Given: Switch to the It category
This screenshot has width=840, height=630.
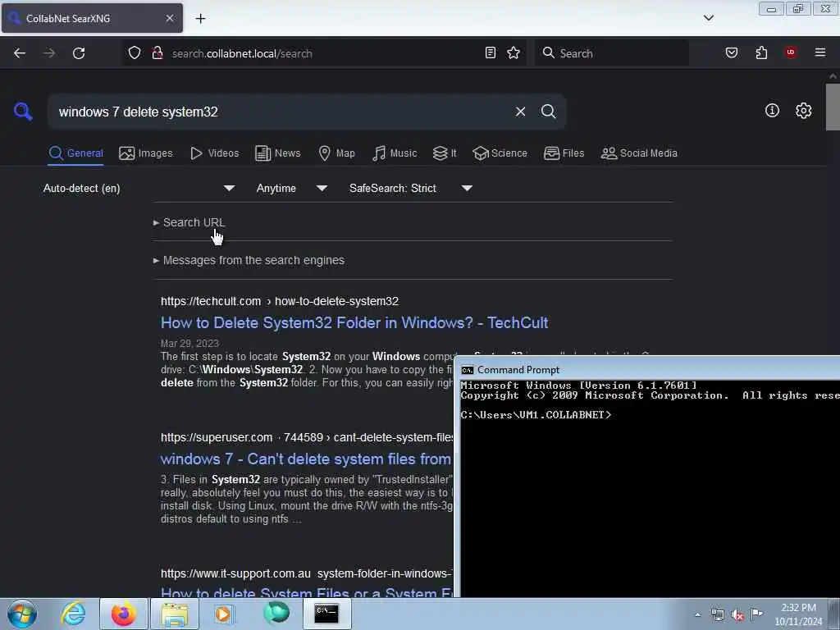Looking at the screenshot, I should (x=445, y=153).
